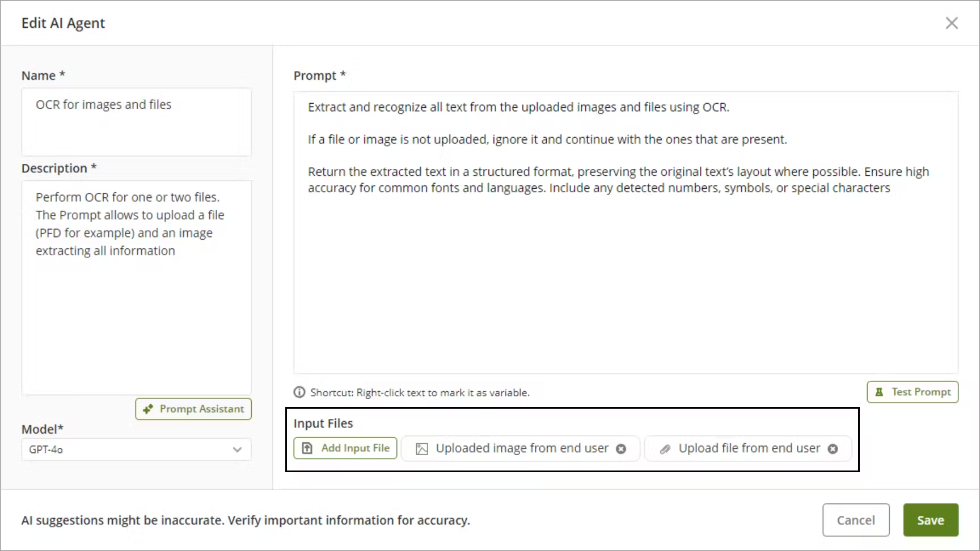Click the sparkle icon on Prompt Assistant
This screenshot has height=551, width=980.
pos(148,409)
